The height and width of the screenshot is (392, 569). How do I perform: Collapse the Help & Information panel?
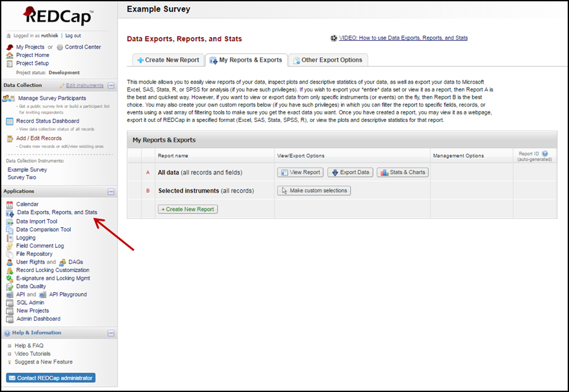pos(110,333)
